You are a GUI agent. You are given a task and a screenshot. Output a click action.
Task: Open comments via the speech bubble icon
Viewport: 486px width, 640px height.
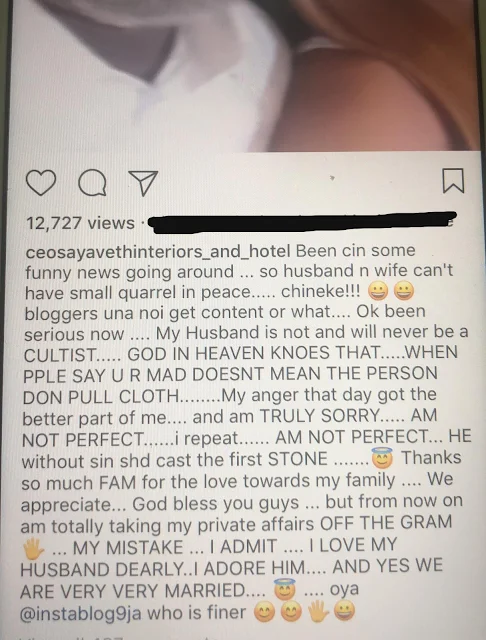pyautogui.click(x=93, y=183)
